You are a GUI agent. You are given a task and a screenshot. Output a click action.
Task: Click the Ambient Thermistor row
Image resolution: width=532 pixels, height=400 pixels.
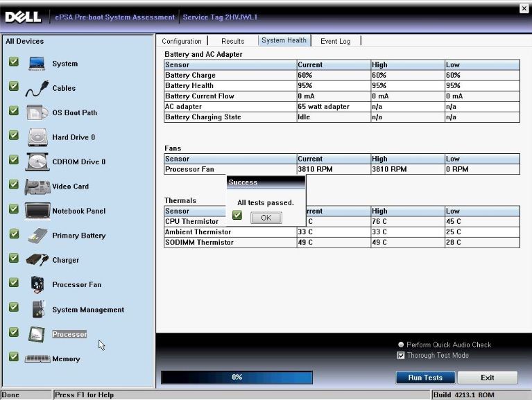click(x=342, y=232)
